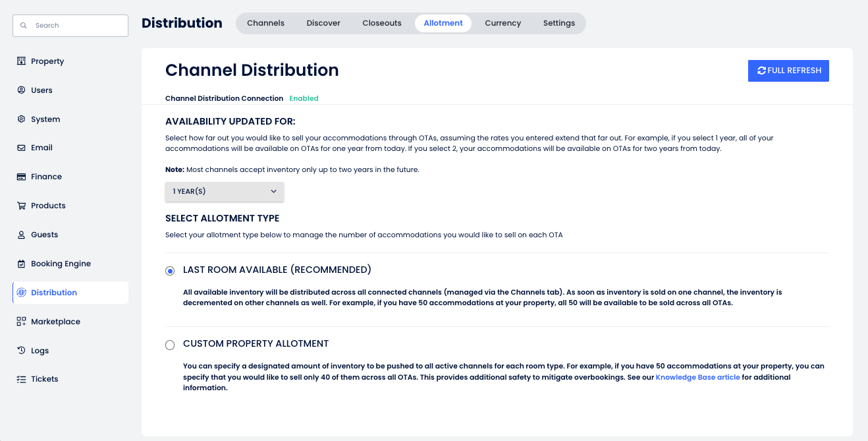Click the Finance card icon
This screenshot has height=441, width=868.
point(21,177)
